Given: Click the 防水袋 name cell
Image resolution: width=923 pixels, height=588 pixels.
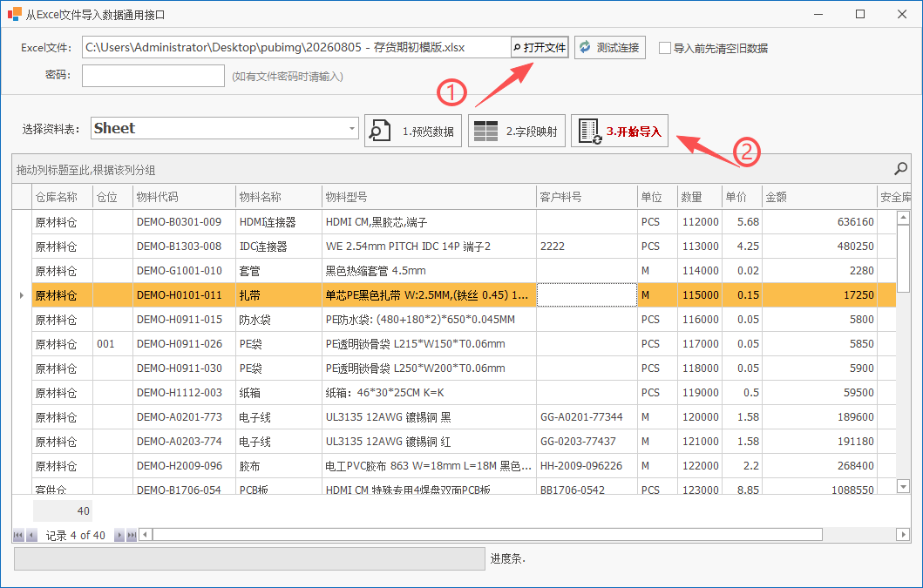Looking at the screenshot, I should [x=279, y=320].
